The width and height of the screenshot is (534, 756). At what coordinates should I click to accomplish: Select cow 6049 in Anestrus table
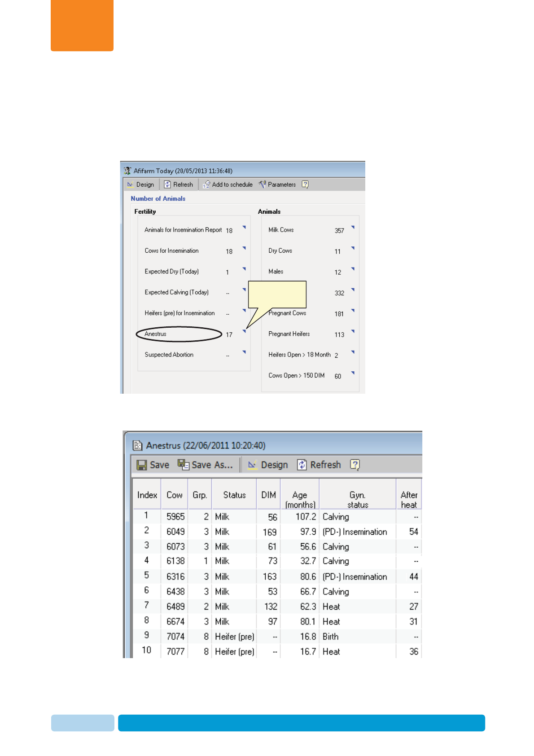click(175, 532)
